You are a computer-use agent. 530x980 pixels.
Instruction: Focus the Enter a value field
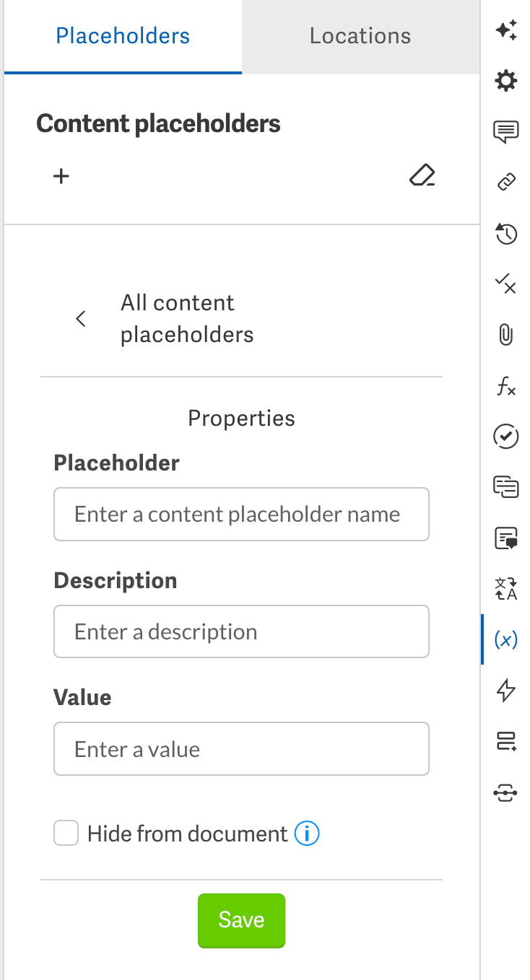coord(241,749)
